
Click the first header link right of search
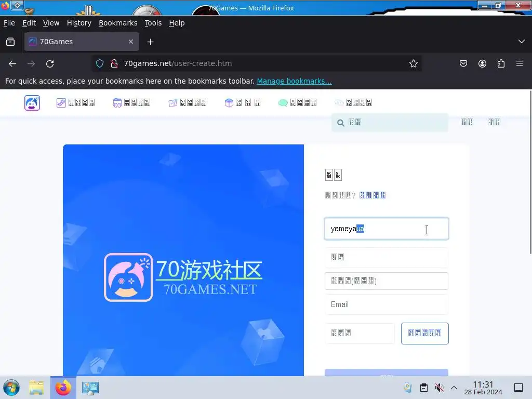point(467,122)
